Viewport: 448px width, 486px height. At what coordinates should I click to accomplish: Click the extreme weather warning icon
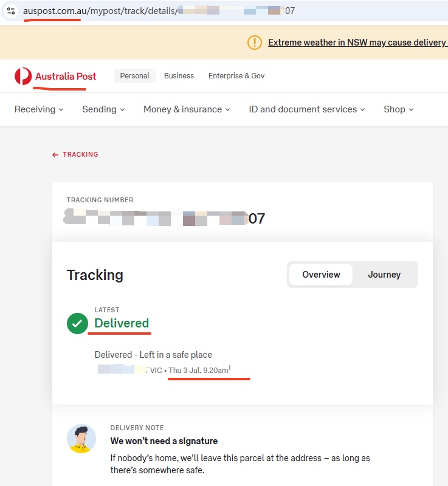point(255,43)
